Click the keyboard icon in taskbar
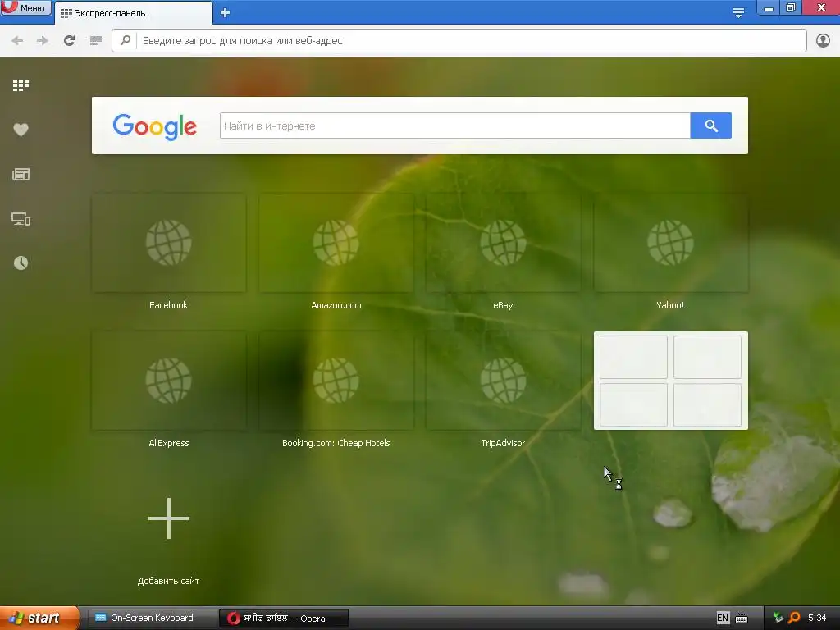Viewport: 840px width, 630px height. [742, 619]
